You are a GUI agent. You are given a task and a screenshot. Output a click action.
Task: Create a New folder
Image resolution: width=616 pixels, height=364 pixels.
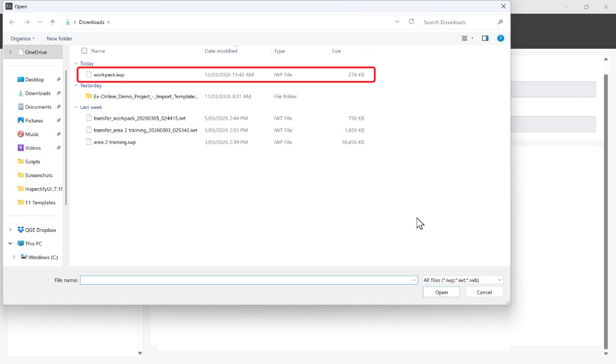tap(60, 39)
